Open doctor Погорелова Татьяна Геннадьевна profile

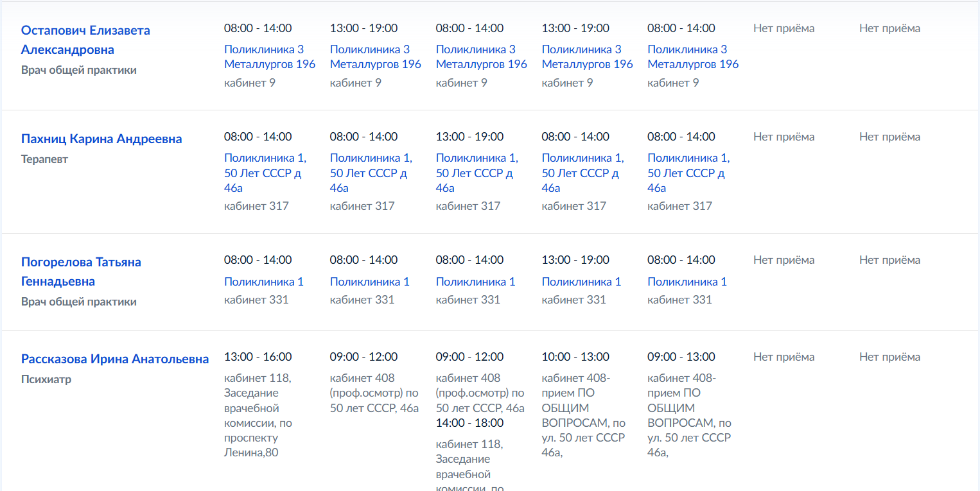tap(81, 271)
